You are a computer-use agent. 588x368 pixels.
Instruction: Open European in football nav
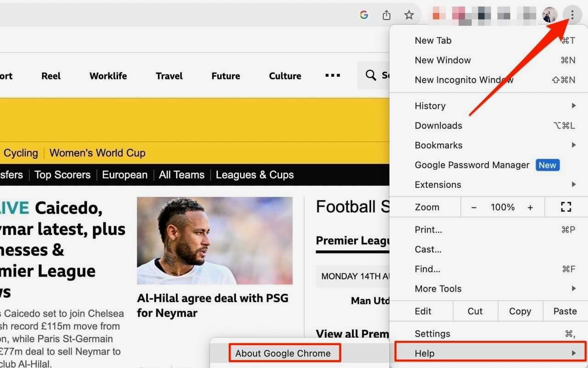pyautogui.click(x=125, y=175)
